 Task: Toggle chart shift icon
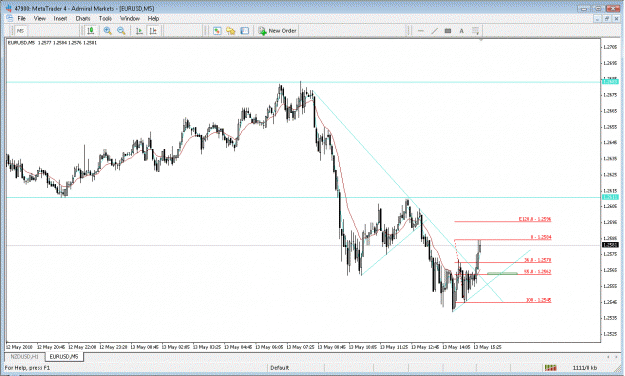pyautogui.click(x=153, y=31)
